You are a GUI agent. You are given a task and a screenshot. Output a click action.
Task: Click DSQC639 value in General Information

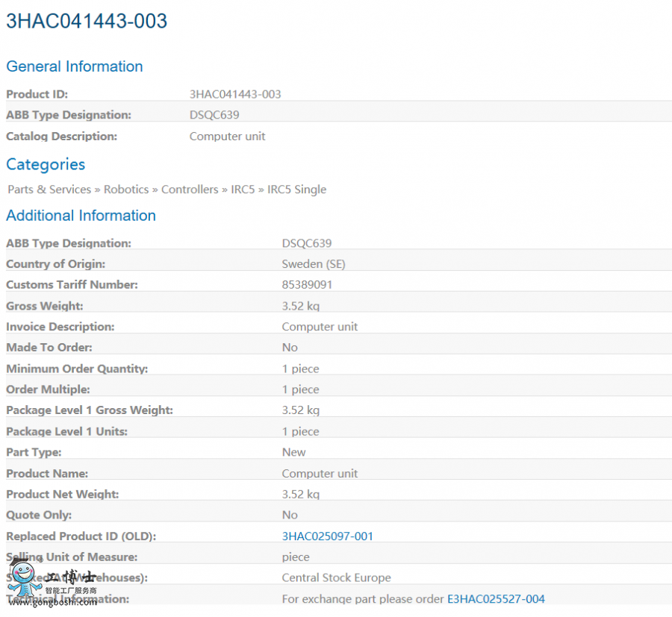214,115
